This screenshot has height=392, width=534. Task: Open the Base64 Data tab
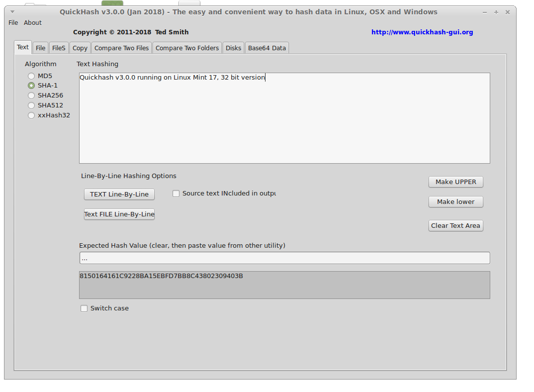coord(267,48)
